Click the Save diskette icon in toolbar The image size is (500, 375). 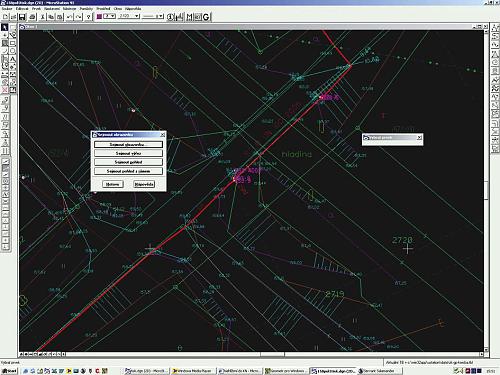tap(22, 17)
